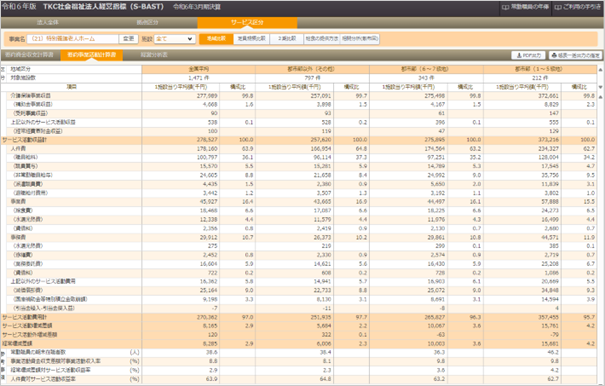Click the printer icon for 帳表一括出力の指定
The width and height of the screenshot is (605, 386).
(554, 56)
